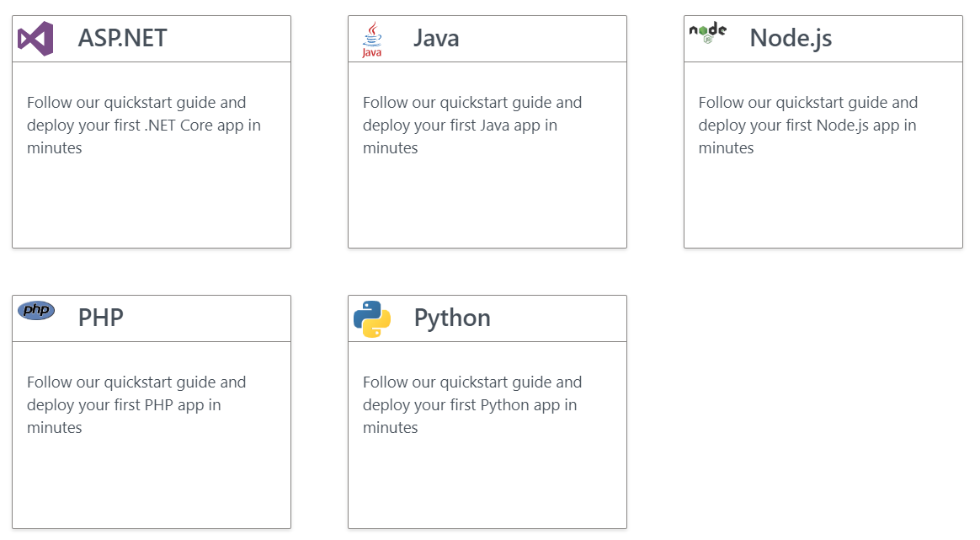Viewport: 980px width, 540px height.
Task: Click the blue PHP oval logo
Action: tap(36, 311)
